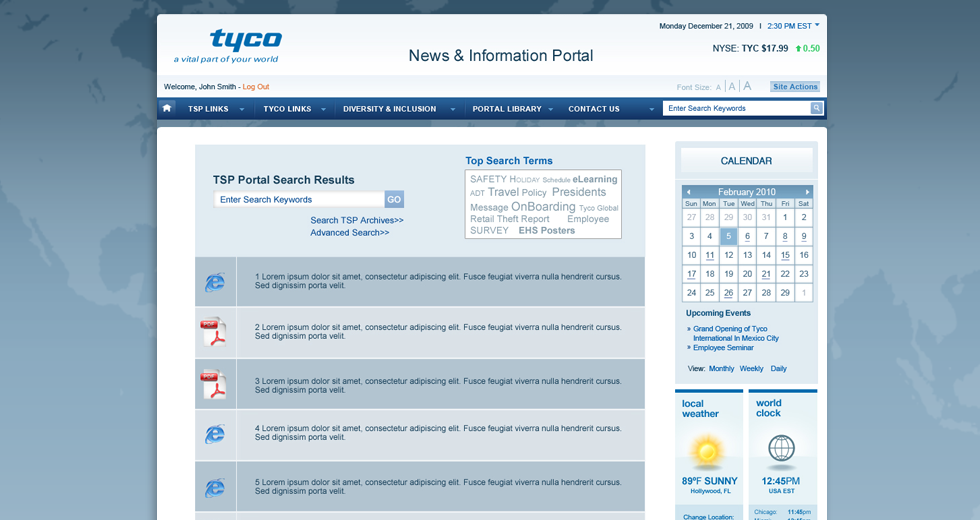980x520 pixels.
Task: Click the SAFETY search term
Action: [x=488, y=179]
